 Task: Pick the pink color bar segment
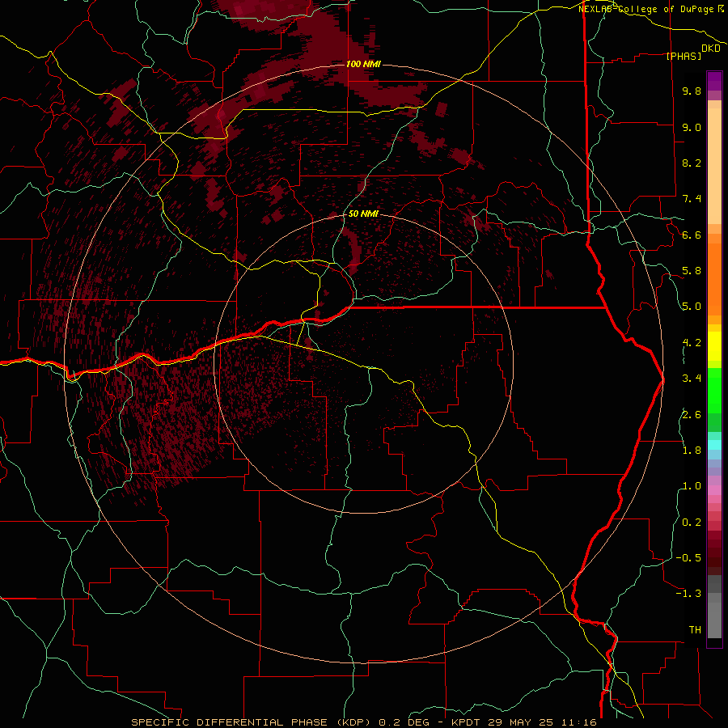click(714, 490)
